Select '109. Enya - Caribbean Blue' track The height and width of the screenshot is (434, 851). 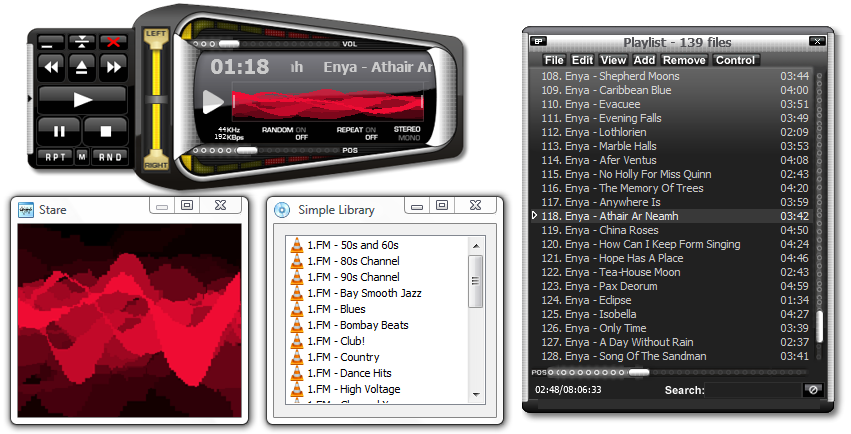675,90
